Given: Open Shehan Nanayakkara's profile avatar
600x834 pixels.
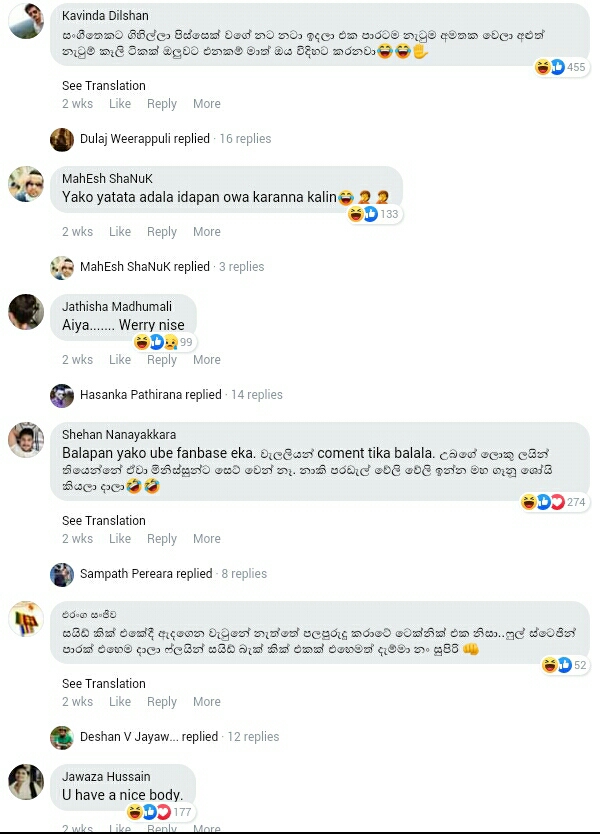Looking at the screenshot, I should pyautogui.click(x=26, y=440).
